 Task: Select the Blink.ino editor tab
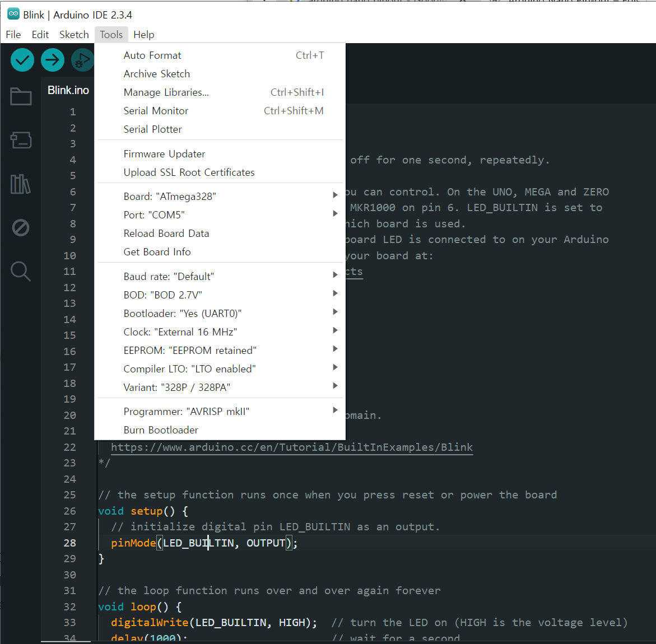pos(68,90)
